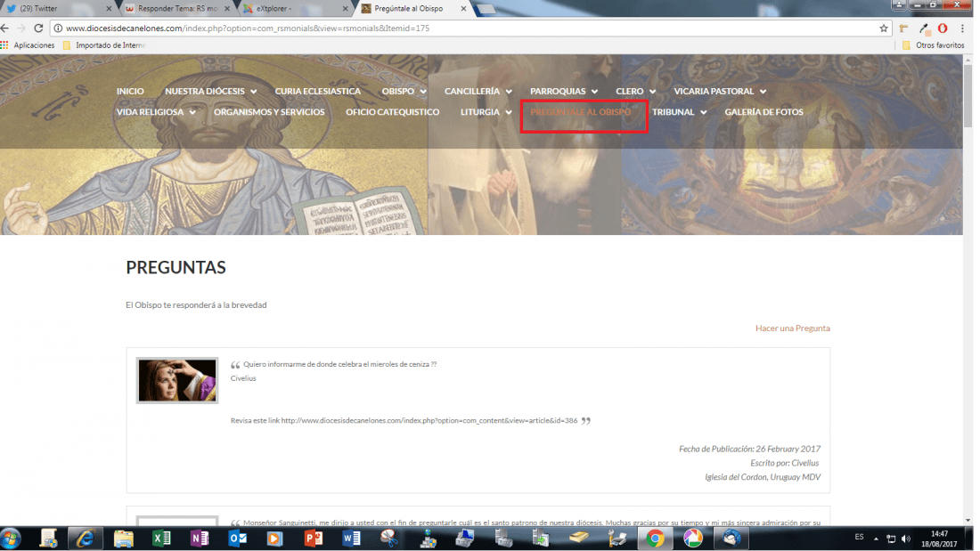Open the Aplicaciones apps shortcut
This screenshot has width=980, height=551.
pos(28,45)
